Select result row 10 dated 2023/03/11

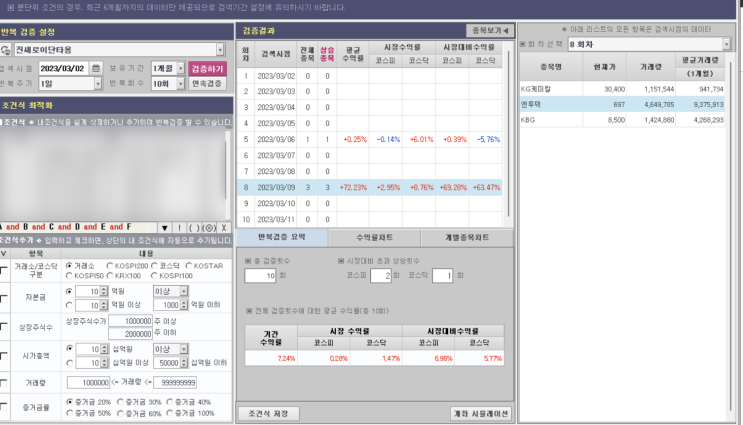(x=369, y=219)
